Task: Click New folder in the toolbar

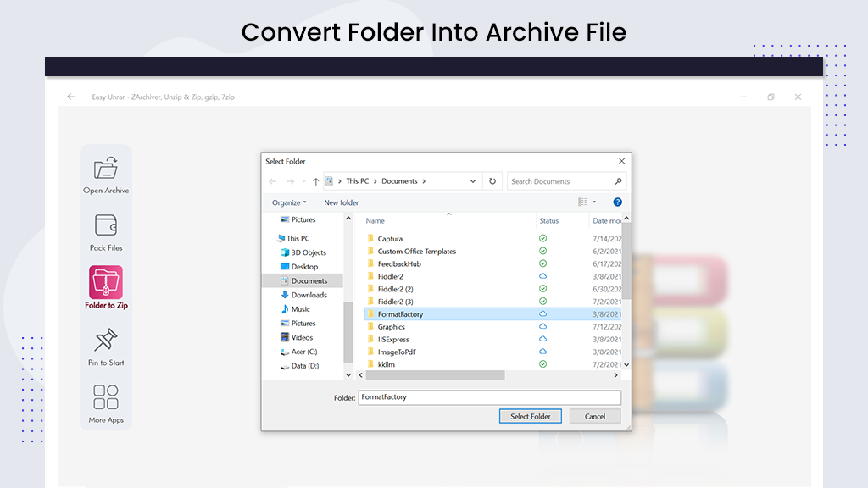Action: tap(341, 202)
